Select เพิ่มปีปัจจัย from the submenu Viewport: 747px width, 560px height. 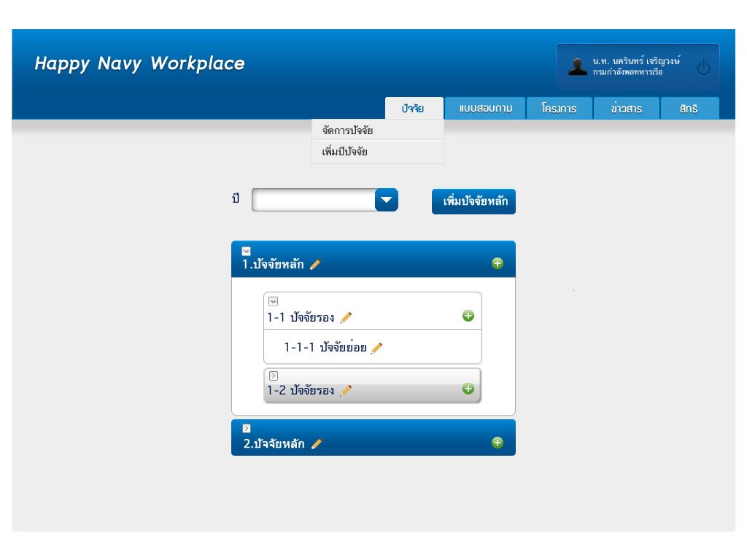point(345,152)
